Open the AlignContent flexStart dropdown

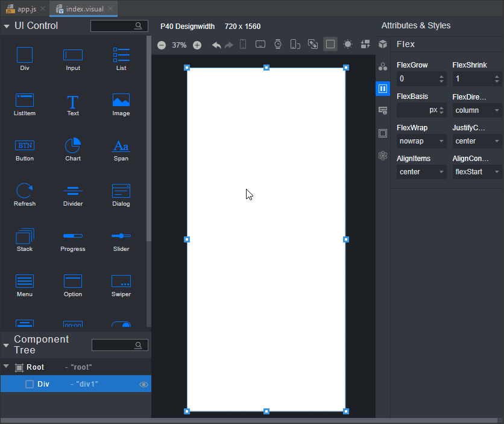point(477,172)
